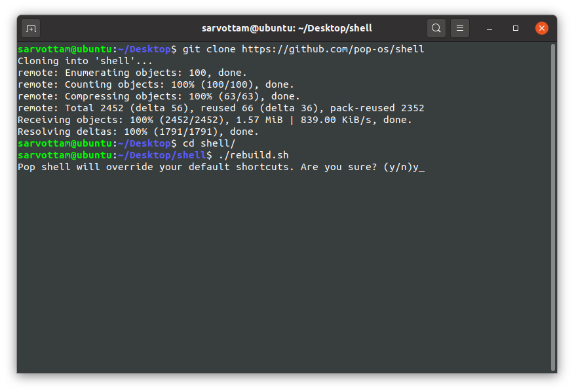Viewport: 574px width, 392px height.
Task: Click the github.com/pop-os/shell URL
Action: tap(333, 49)
